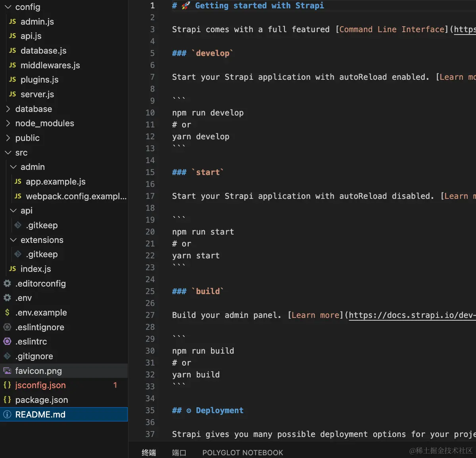Viewport: 476px width, 458px height.
Task: Click the circle icon beside .eslintignore
Action: (x=7, y=327)
